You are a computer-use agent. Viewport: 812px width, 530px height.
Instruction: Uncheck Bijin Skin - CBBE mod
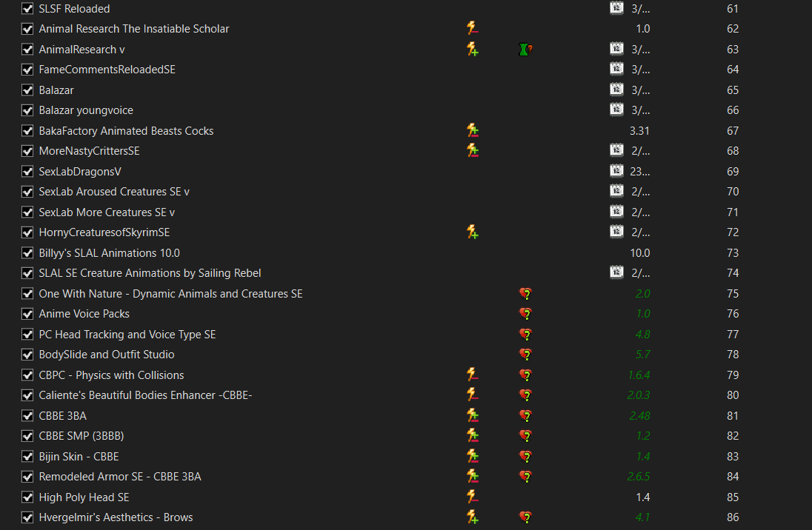click(x=27, y=457)
